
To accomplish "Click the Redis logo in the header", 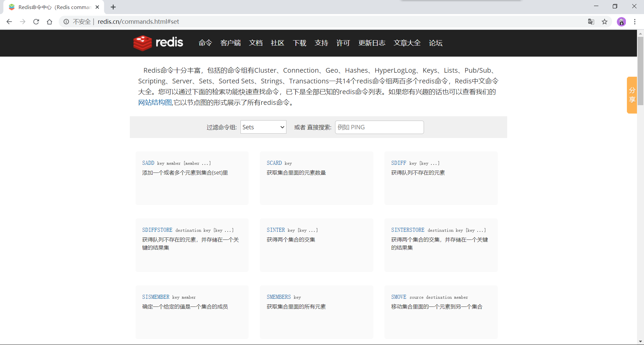I will tap(158, 43).
